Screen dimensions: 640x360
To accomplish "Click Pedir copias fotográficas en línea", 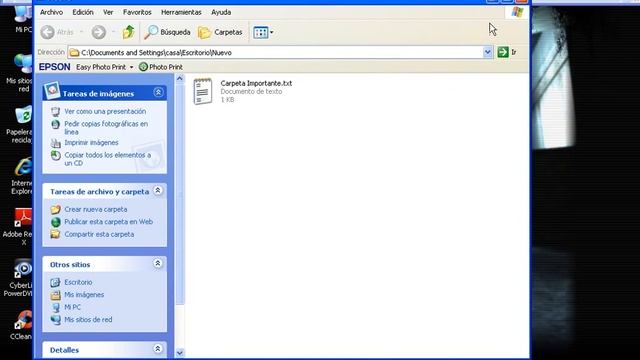I will (106, 128).
